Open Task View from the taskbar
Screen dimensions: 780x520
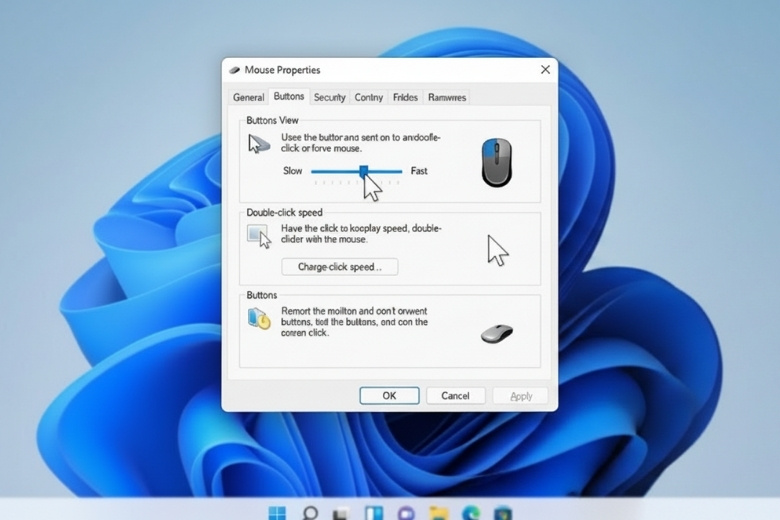341,513
